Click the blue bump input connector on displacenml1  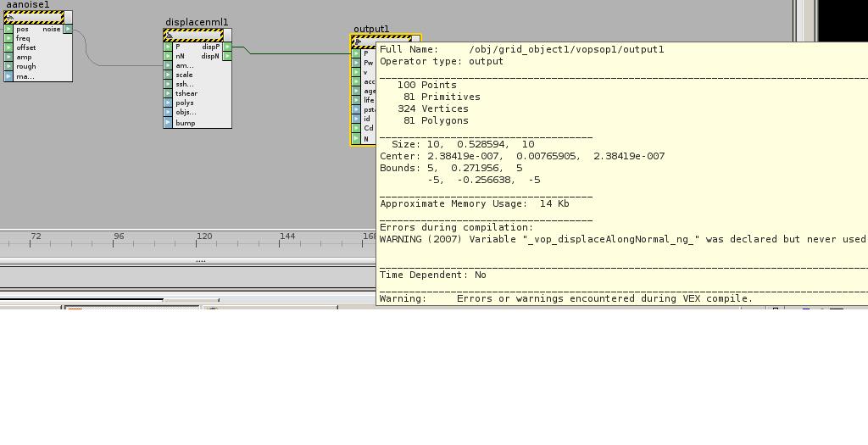[168, 123]
